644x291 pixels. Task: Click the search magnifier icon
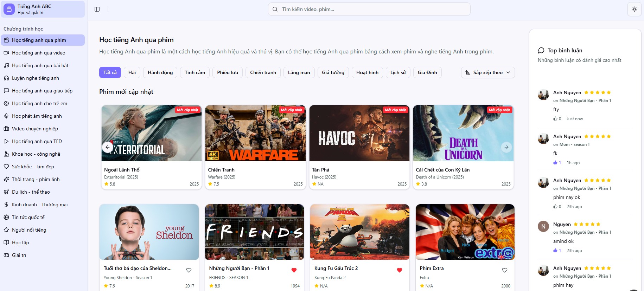click(275, 9)
